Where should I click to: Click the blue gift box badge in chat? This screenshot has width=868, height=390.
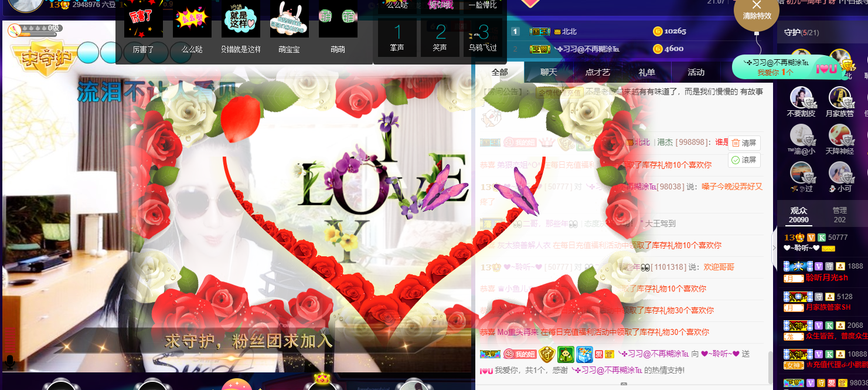[x=584, y=354]
